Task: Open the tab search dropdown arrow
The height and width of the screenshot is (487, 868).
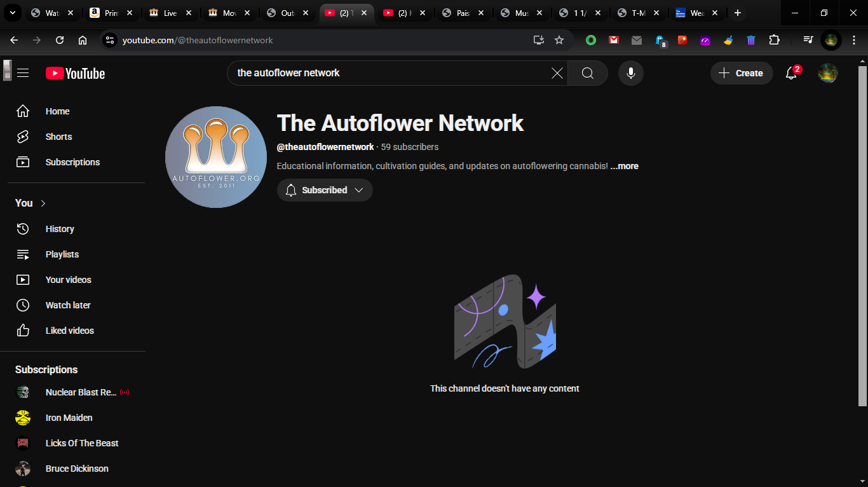Action: click(x=12, y=13)
